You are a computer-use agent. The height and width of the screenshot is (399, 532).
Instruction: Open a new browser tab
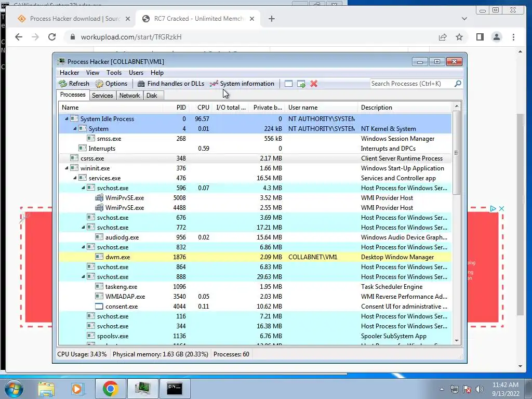(x=271, y=19)
